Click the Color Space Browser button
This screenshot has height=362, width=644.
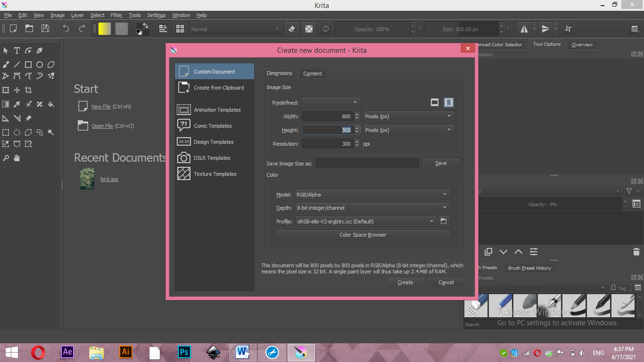coord(363,235)
